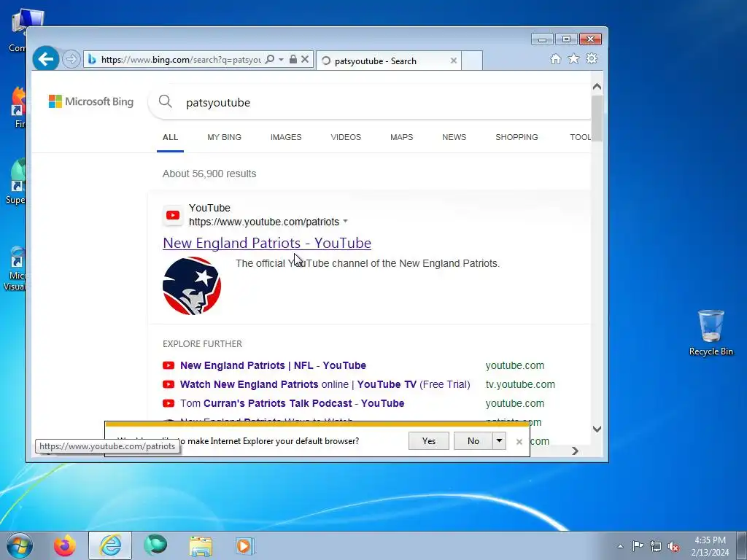This screenshot has height=560, width=747.
Task: Click the Bing favicon in the address bar
Action: pyautogui.click(x=92, y=60)
